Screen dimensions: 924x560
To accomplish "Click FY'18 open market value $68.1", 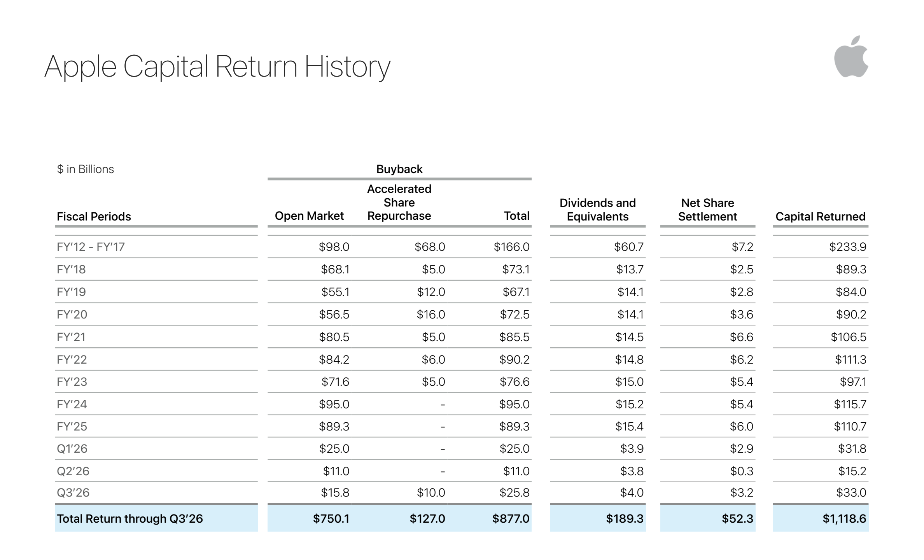I will tap(335, 269).
